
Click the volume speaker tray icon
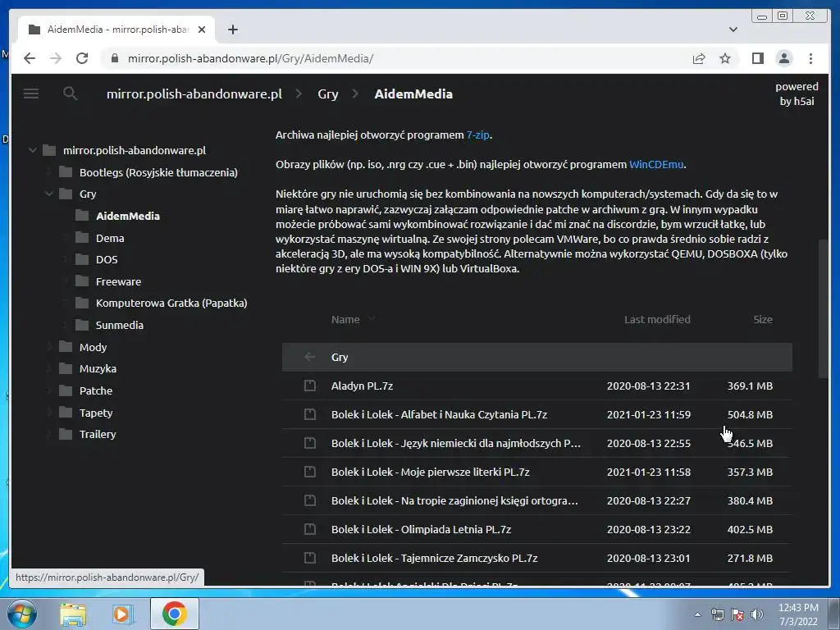click(x=756, y=614)
